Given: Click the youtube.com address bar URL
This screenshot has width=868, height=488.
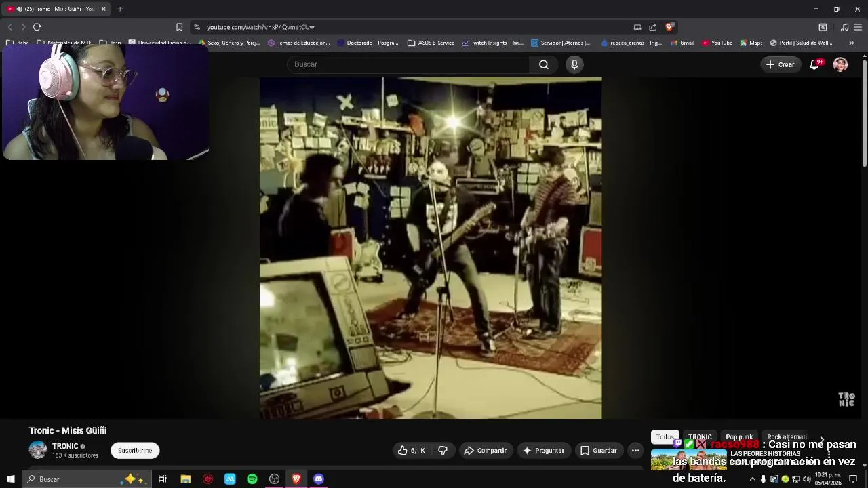Looking at the screenshot, I should coord(260,27).
